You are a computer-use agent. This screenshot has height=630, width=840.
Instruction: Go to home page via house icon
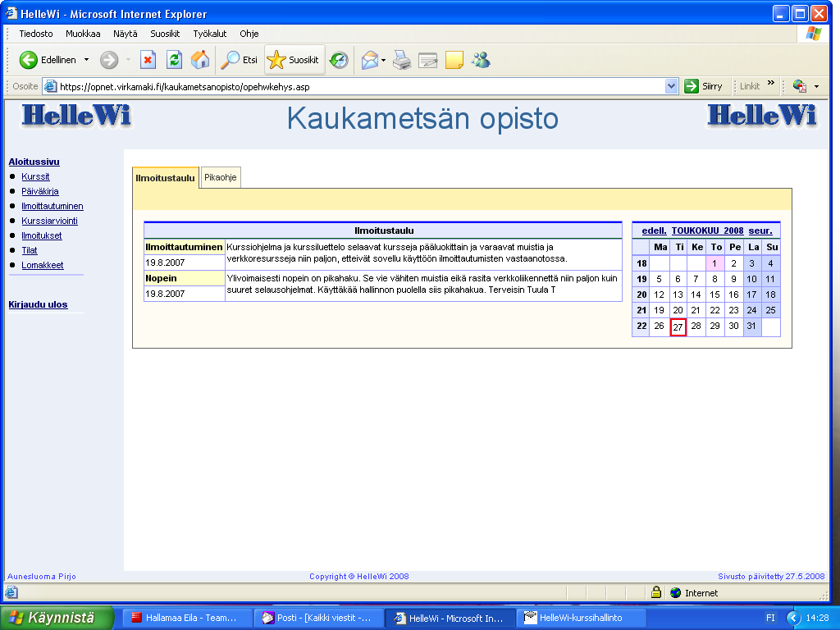(200, 60)
